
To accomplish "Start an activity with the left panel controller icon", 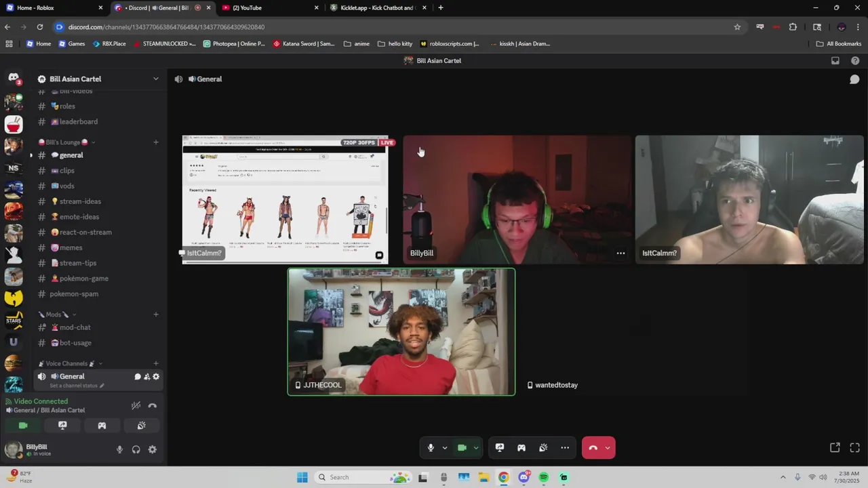I will point(102,426).
